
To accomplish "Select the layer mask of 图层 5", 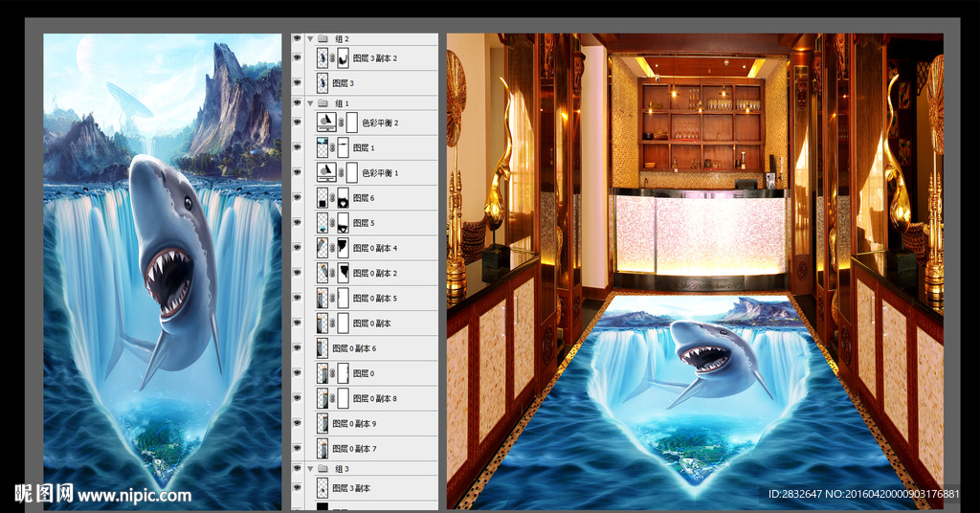I will tap(344, 222).
